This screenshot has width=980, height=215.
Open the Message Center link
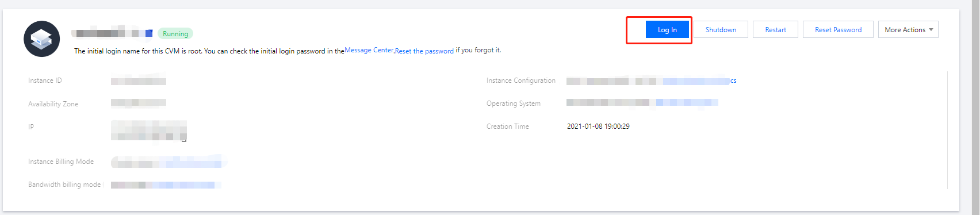click(x=369, y=50)
